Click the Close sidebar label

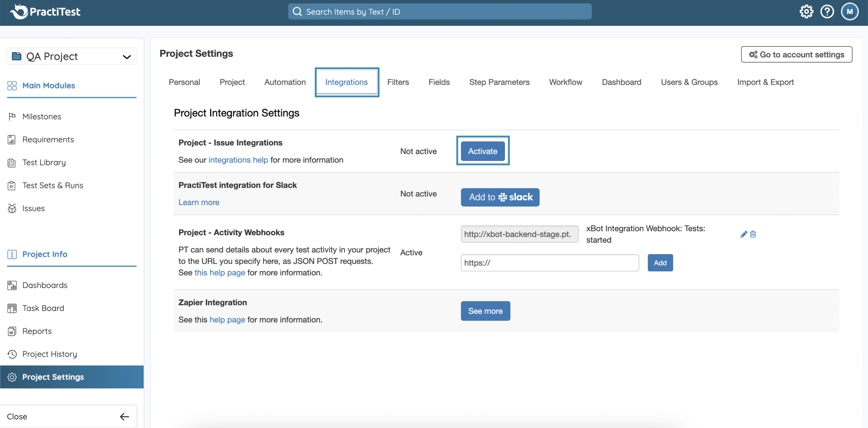(17, 416)
